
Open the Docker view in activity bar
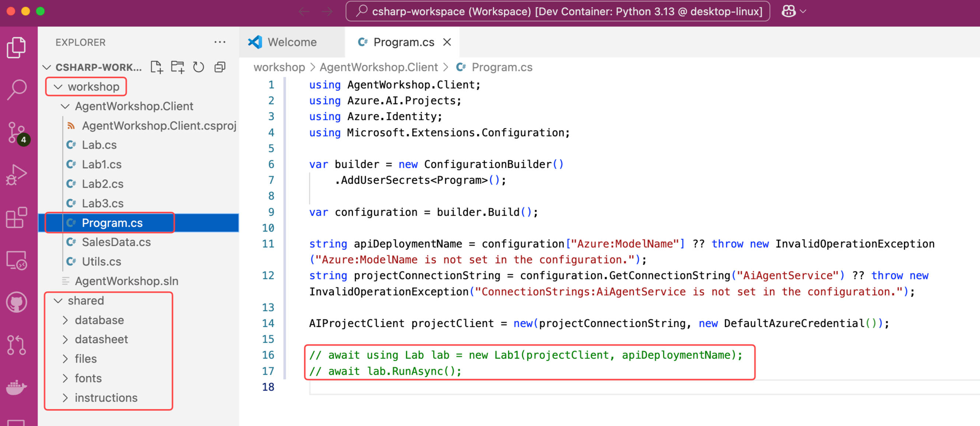point(17,388)
